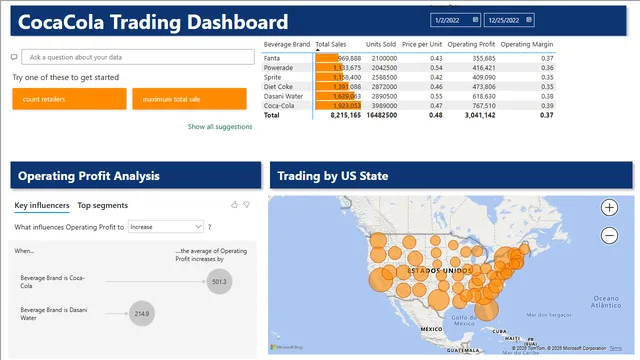Select the 214.9 Dasani Water influencer bubble
The image size is (640, 360).
point(142,313)
